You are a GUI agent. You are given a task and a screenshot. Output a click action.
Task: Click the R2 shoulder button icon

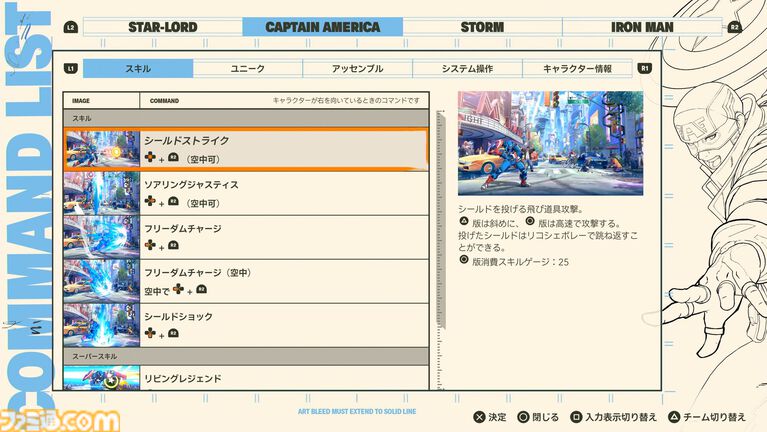point(734,27)
